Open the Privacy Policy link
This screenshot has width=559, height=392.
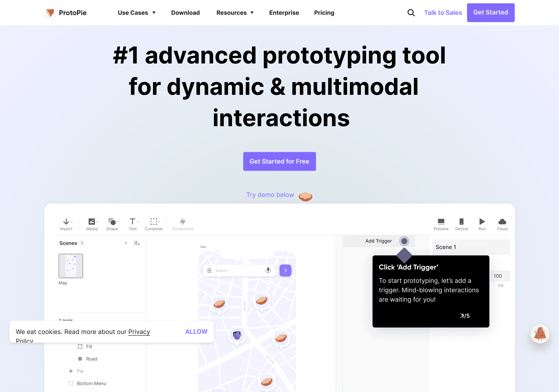[139, 332]
